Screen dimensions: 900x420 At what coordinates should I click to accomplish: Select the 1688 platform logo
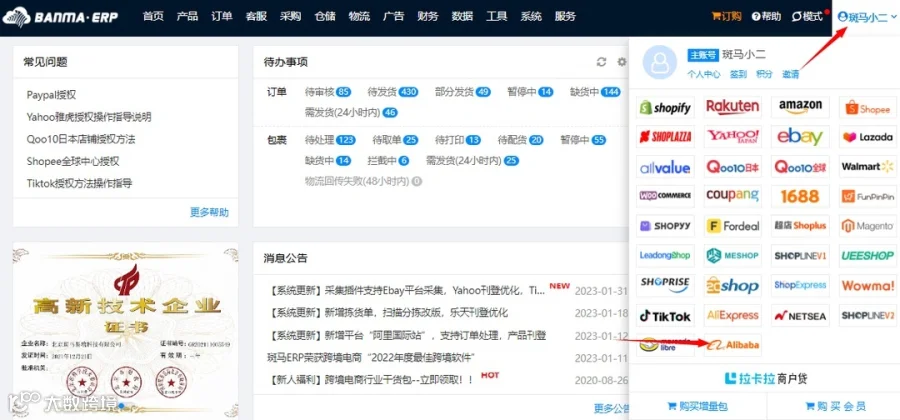click(x=800, y=196)
